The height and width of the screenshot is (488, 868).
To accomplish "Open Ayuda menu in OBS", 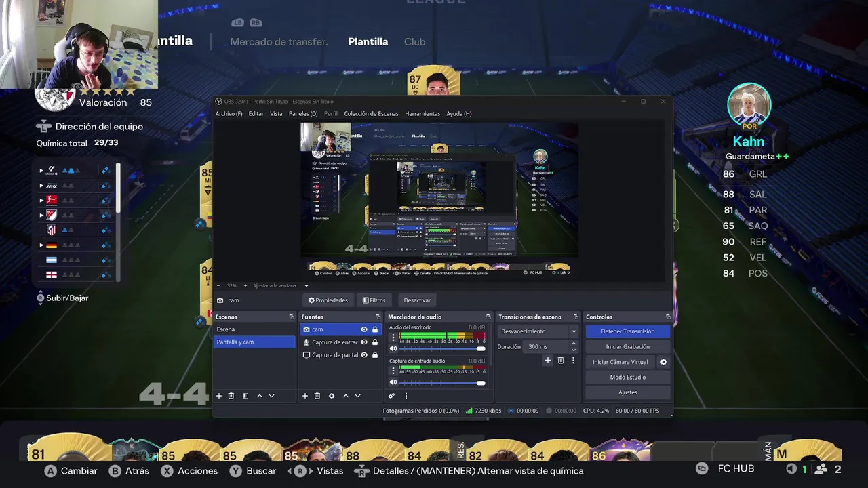I will [459, 113].
